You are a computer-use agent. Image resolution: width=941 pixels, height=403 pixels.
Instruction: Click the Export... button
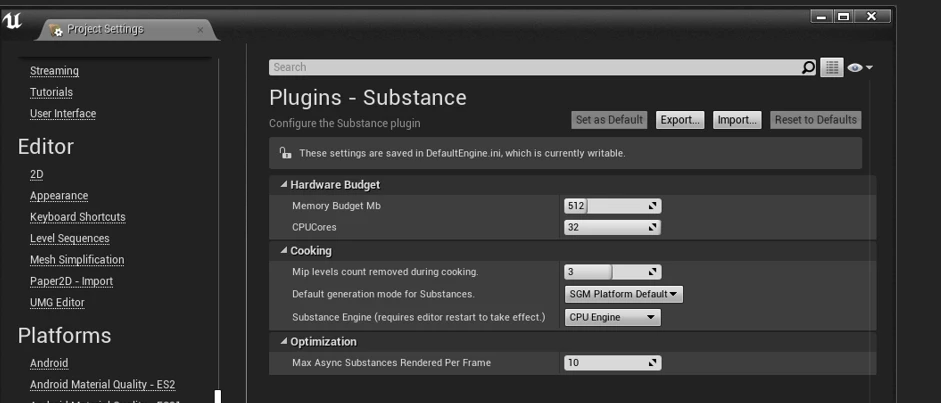tap(680, 119)
